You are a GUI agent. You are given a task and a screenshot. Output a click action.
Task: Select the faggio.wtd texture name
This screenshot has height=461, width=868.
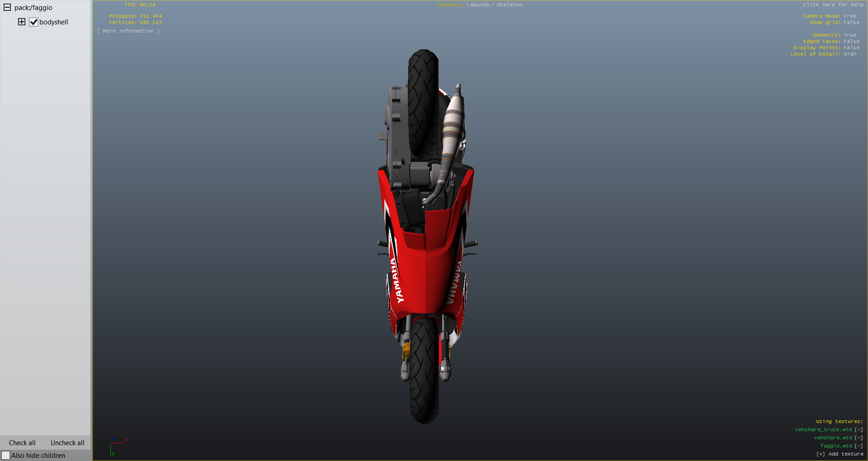(836, 446)
